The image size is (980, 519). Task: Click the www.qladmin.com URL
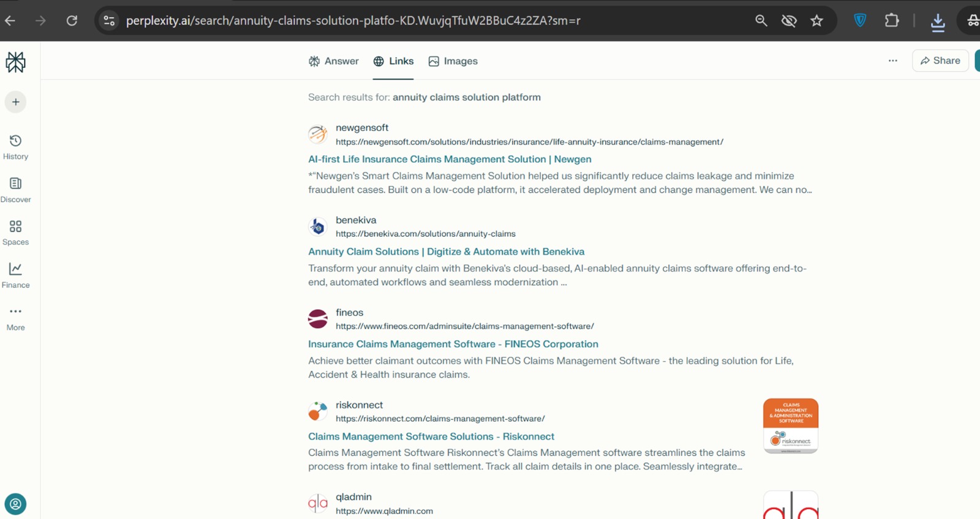point(384,511)
